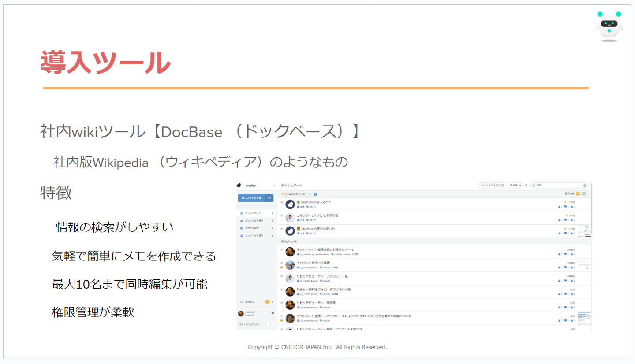Click the thumbs-up icon on DocBaseのはじめかた row

559,206
